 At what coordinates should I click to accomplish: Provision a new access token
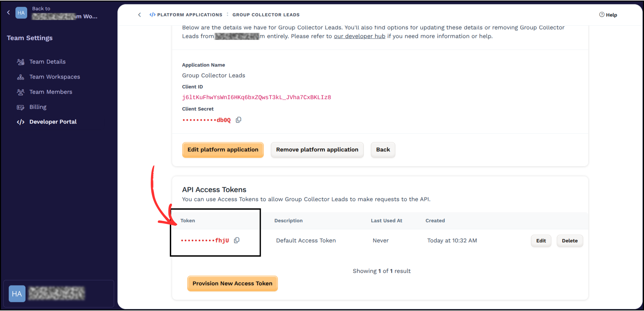click(232, 283)
